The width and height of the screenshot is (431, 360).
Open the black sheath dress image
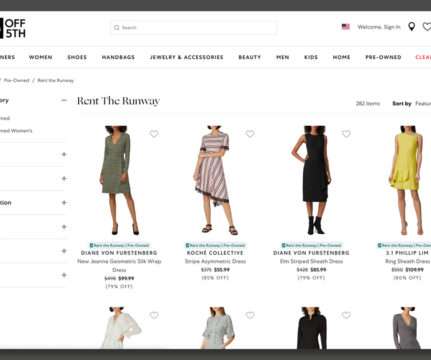pos(312,180)
